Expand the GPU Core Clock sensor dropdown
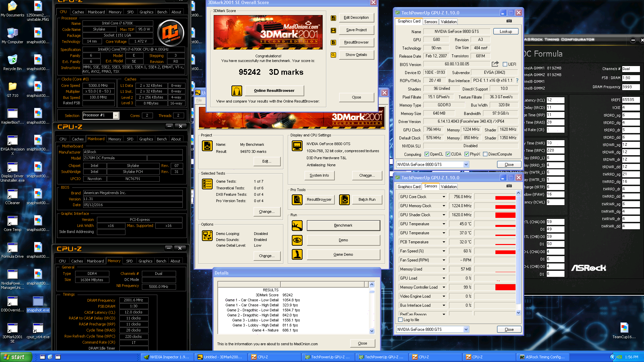 click(444, 197)
